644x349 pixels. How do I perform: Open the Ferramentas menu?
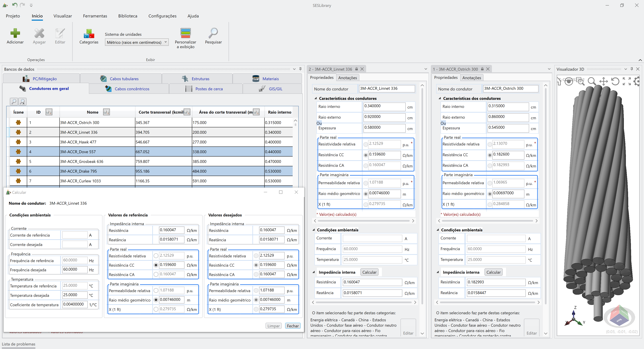(95, 16)
